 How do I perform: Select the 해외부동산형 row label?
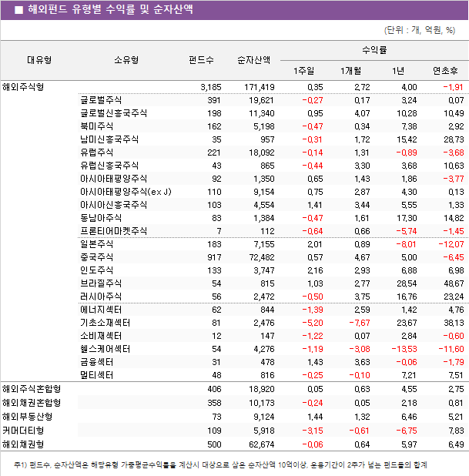[27, 417]
